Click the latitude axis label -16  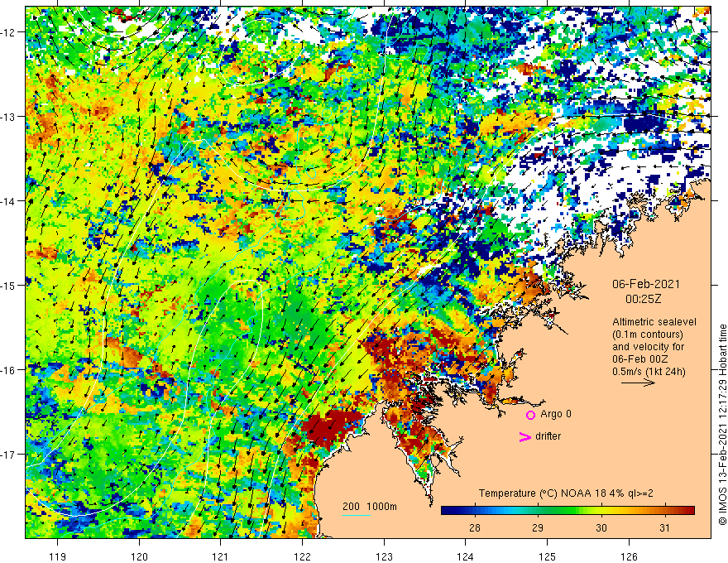point(8,370)
